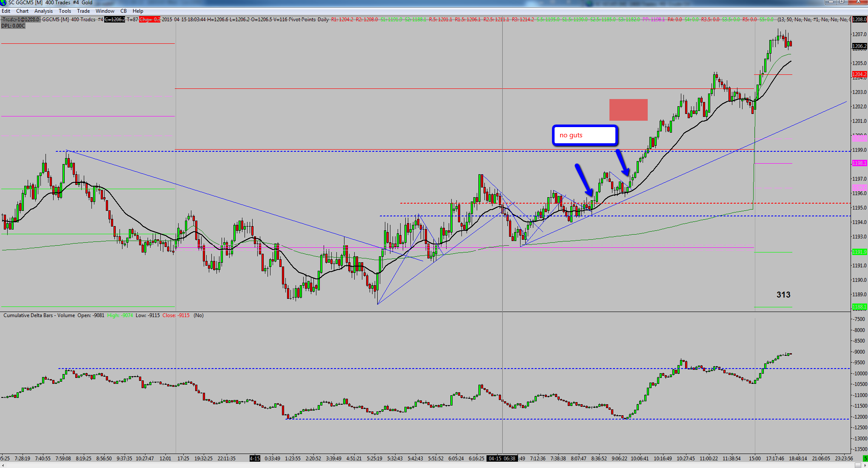Open the Trade menu
Viewport: 868px width, 468px height.
point(83,11)
